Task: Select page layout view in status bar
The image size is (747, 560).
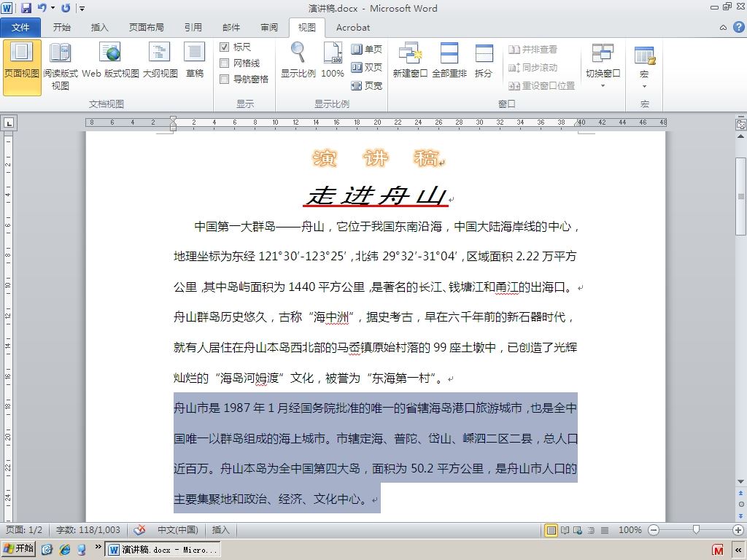Action: tap(551, 530)
